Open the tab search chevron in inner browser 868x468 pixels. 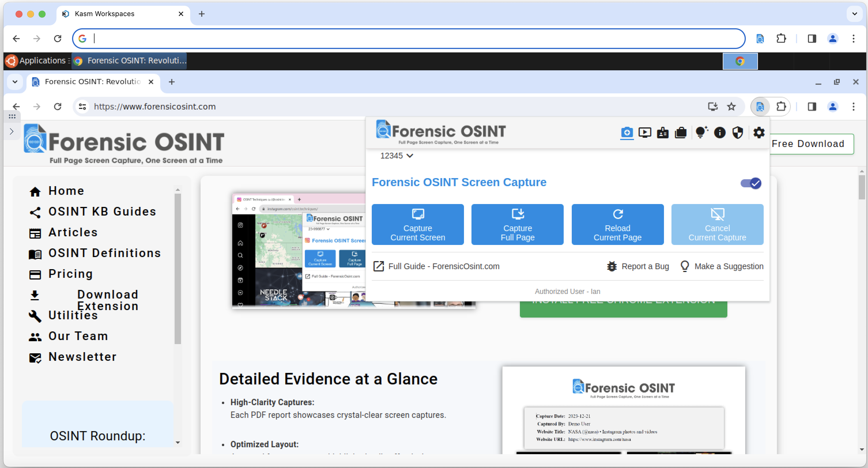point(15,82)
